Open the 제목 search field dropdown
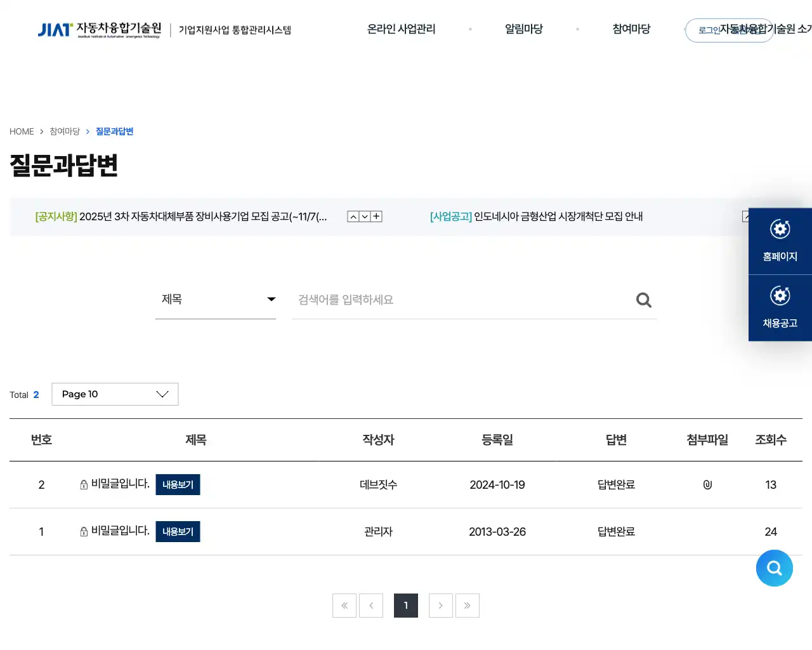812x650 pixels. point(216,299)
